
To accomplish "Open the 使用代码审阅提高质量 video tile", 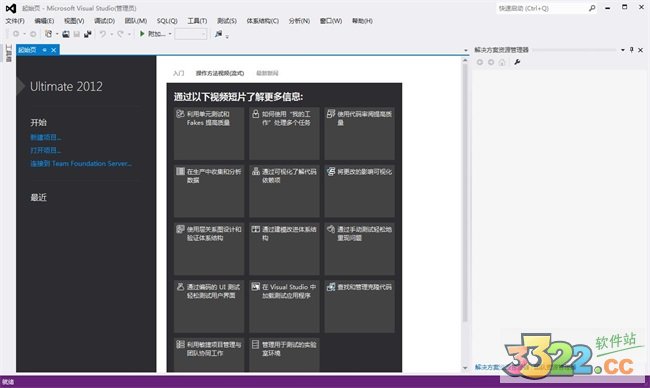I will coord(360,133).
